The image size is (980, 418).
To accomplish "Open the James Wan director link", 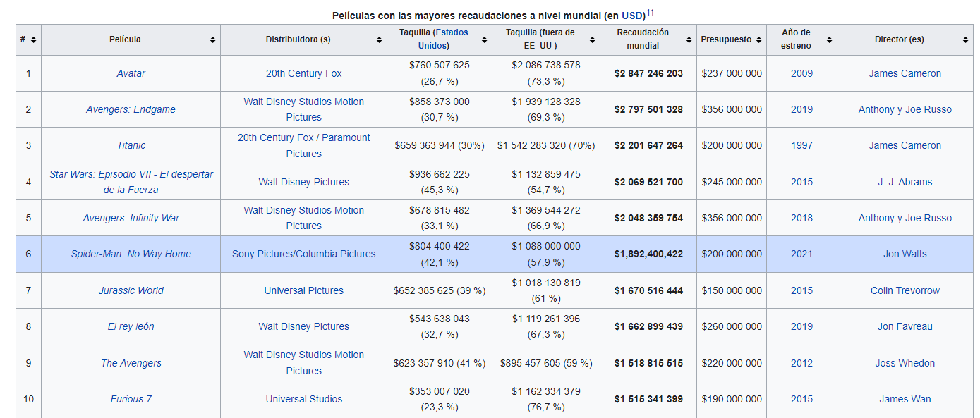I will 905,399.
